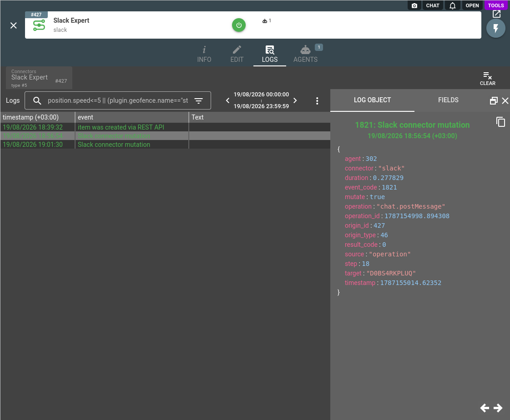The image size is (510, 420).
Task: Clear logs with the CLEAR icon
Action: click(x=488, y=79)
